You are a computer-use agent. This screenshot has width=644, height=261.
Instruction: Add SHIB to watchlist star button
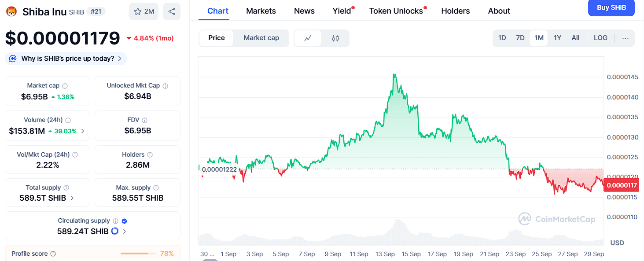(144, 11)
